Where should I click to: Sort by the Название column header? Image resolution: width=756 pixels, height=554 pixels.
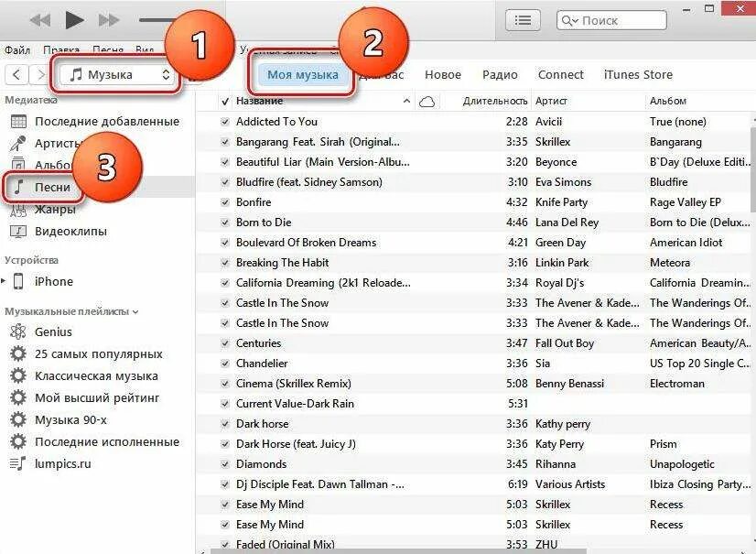tap(259, 102)
